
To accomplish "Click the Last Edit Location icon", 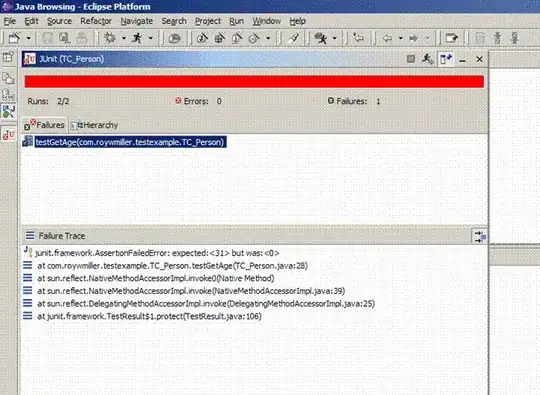I will [x=358, y=38].
